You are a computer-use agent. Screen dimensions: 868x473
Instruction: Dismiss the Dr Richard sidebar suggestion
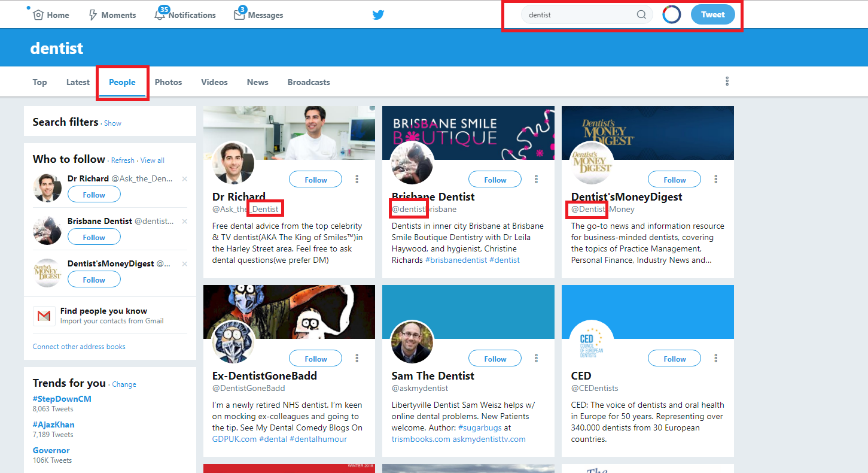click(184, 179)
